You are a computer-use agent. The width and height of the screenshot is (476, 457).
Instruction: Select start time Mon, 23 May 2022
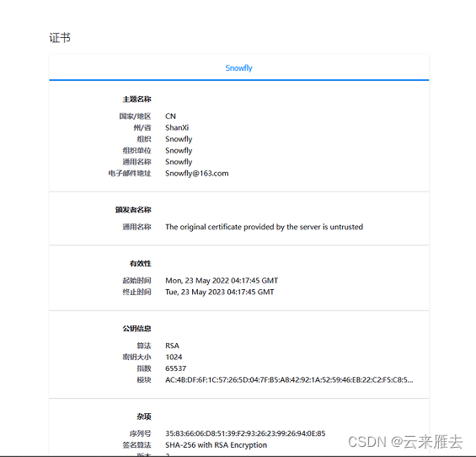(222, 281)
